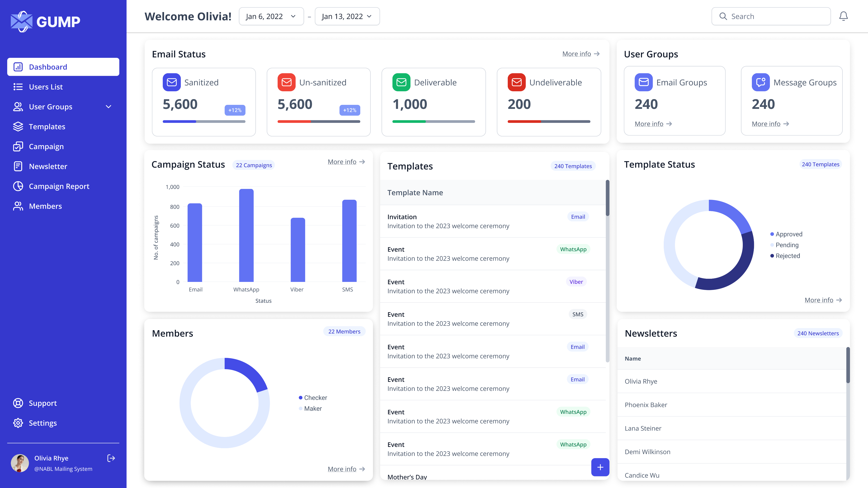Image resolution: width=868 pixels, height=488 pixels.
Task: Open the Jan 6, 2022 start date dropdown
Action: (x=271, y=16)
